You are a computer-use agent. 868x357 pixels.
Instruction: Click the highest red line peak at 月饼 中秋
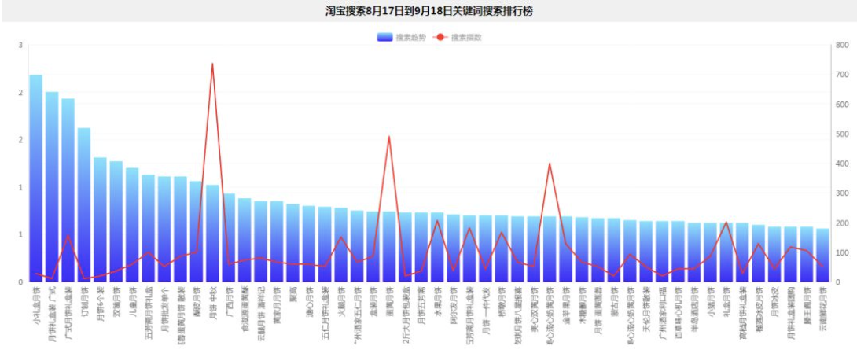[212, 64]
